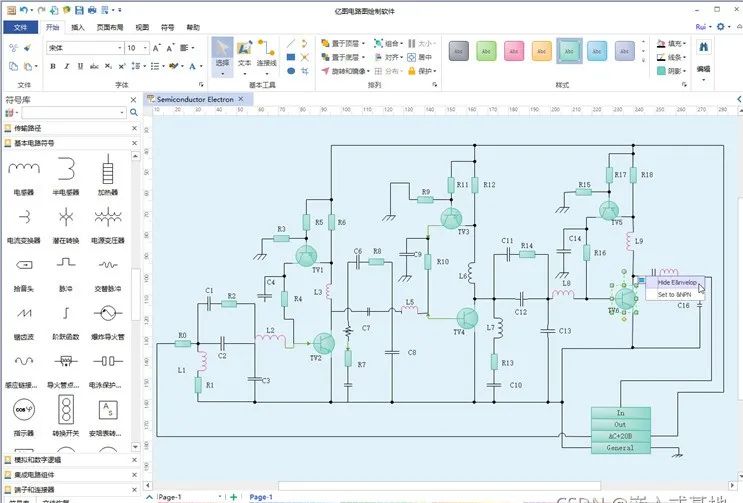Viewport: 743px width, 503px height.
Task: Click the symbol library down scroll arrow
Action: pyautogui.click(x=136, y=446)
